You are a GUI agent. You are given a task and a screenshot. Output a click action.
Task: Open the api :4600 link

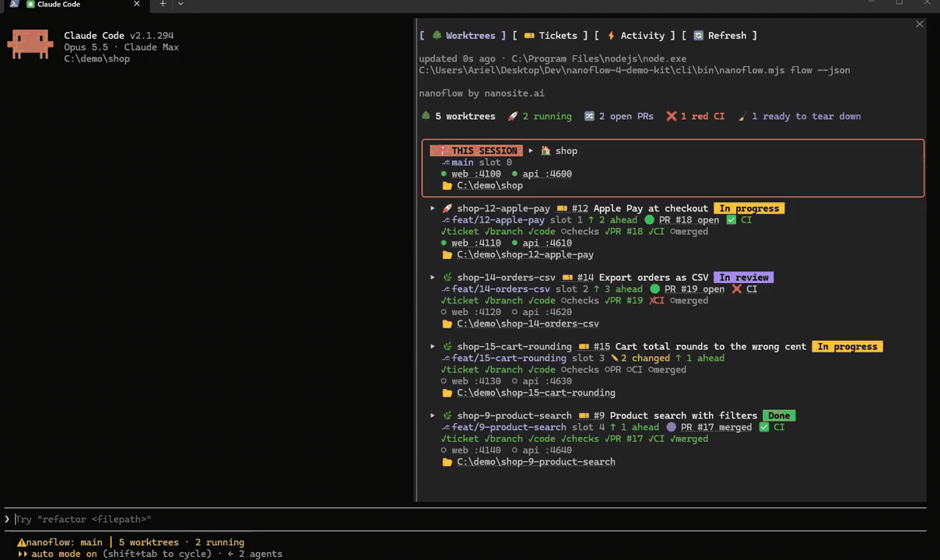pyautogui.click(x=547, y=174)
